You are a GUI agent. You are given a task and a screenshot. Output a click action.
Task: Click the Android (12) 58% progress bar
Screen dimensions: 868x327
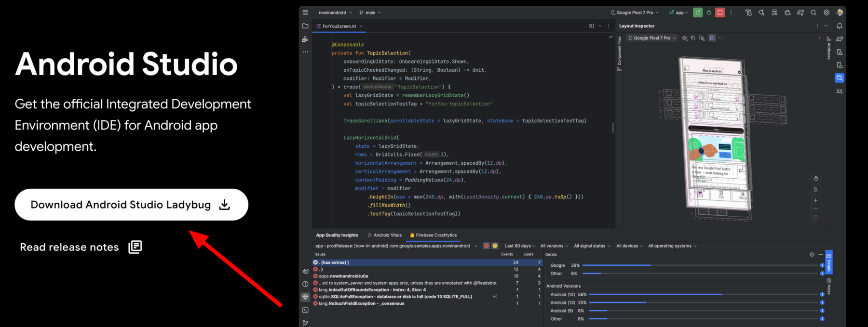(x=705, y=294)
